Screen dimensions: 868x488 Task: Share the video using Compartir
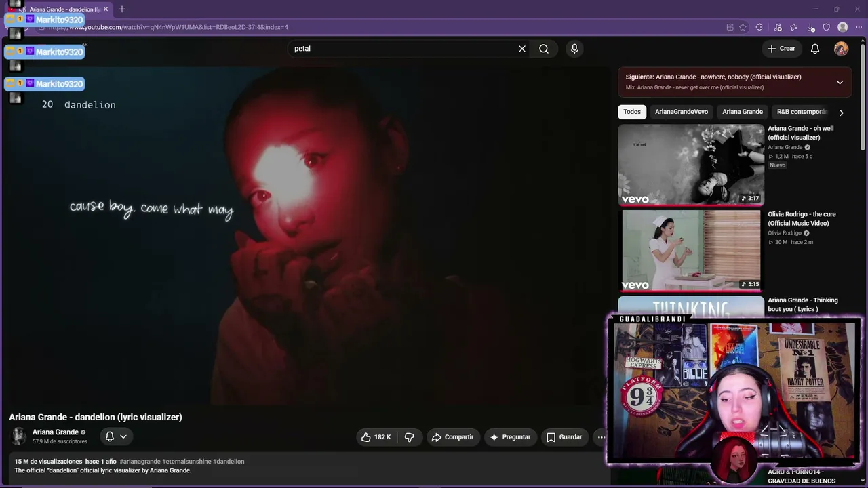point(452,437)
